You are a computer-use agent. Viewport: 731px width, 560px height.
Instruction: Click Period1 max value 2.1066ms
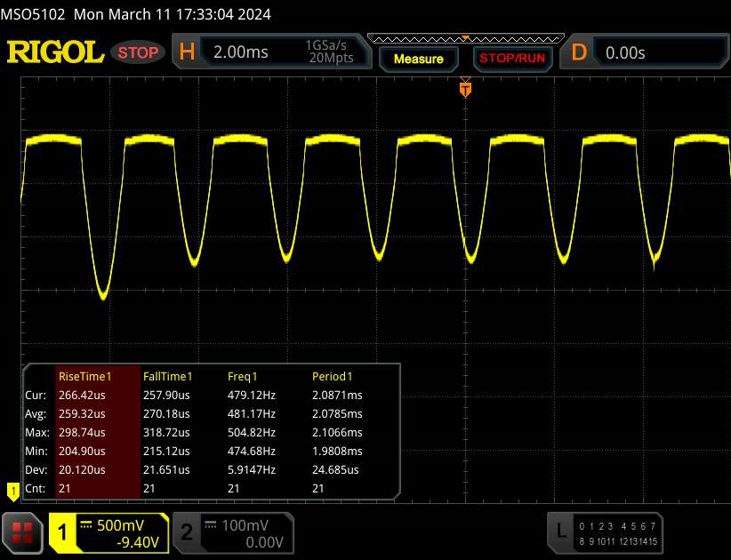(337, 432)
